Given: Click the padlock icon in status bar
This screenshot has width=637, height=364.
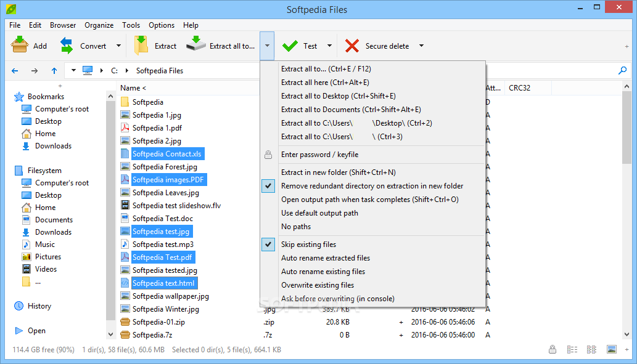Looking at the screenshot, I should 553,349.
